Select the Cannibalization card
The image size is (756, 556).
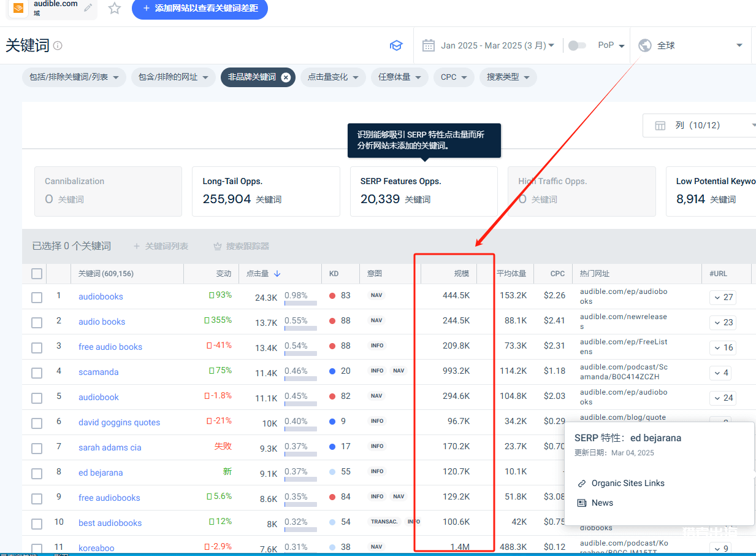(108, 191)
